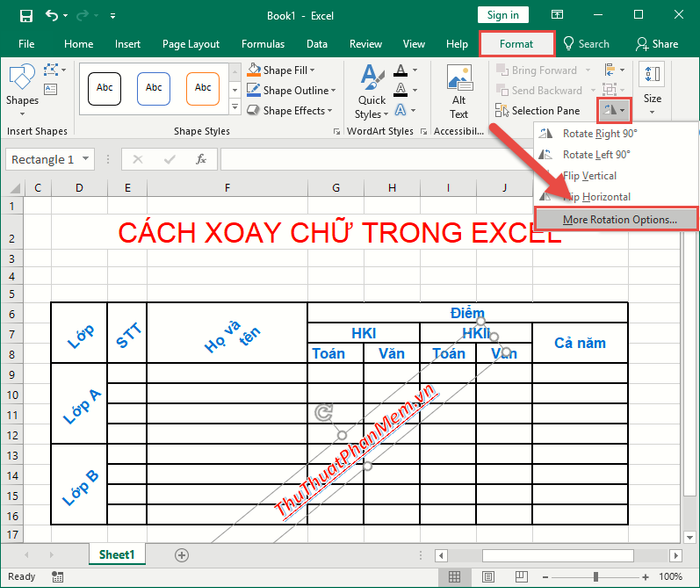700x588 pixels.
Task: Add a new sheet with plus icon
Action: click(x=182, y=554)
